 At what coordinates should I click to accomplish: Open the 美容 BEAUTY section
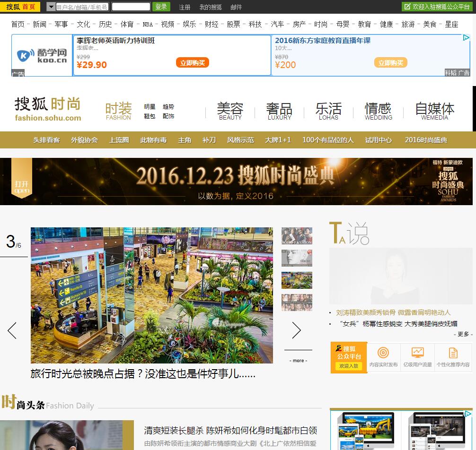[230, 111]
